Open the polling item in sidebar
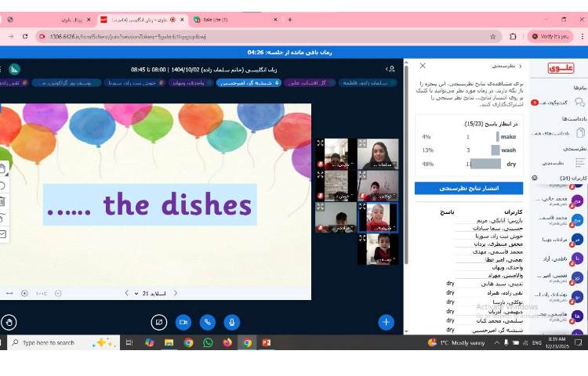This screenshot has height=376, width=588. [x=562, y=162]
